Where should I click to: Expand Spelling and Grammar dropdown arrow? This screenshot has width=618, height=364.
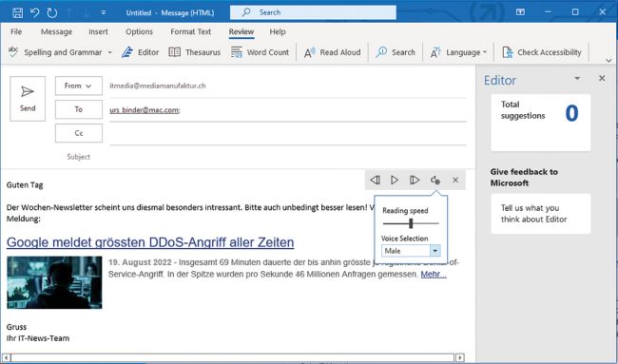pos(110,52)
